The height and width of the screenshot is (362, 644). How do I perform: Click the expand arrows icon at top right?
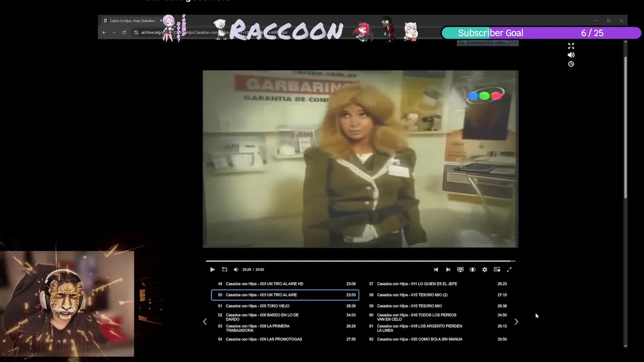click(571, 46)
